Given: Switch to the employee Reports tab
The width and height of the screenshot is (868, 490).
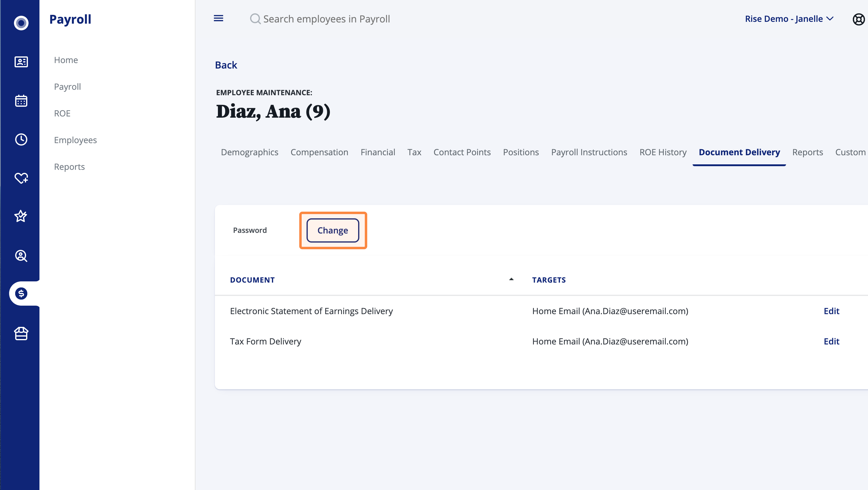Looking at the screenshot, I should tap(807, 152).
